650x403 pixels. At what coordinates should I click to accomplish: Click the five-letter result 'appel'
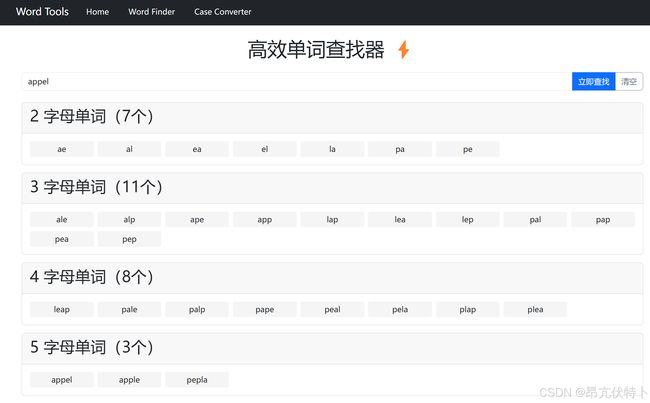[x=62, y=380]
